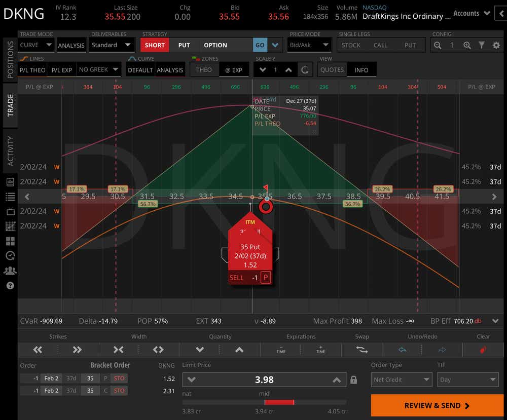Zoom out the curve chart
The height and width of the screenshot is (420, 507).
438,45
